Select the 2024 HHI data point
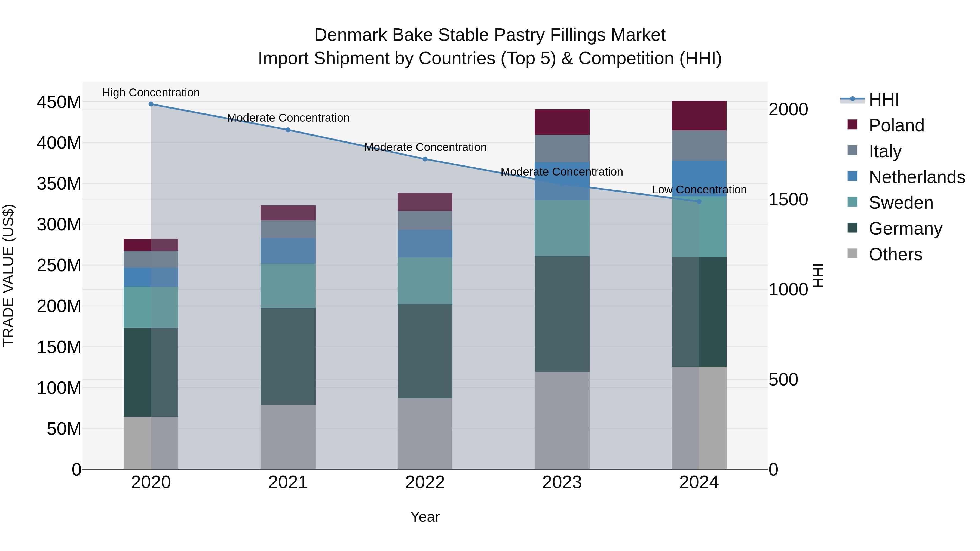Viewport: 980px width, 551px height. pyautogui.click(x=699, y=202)
